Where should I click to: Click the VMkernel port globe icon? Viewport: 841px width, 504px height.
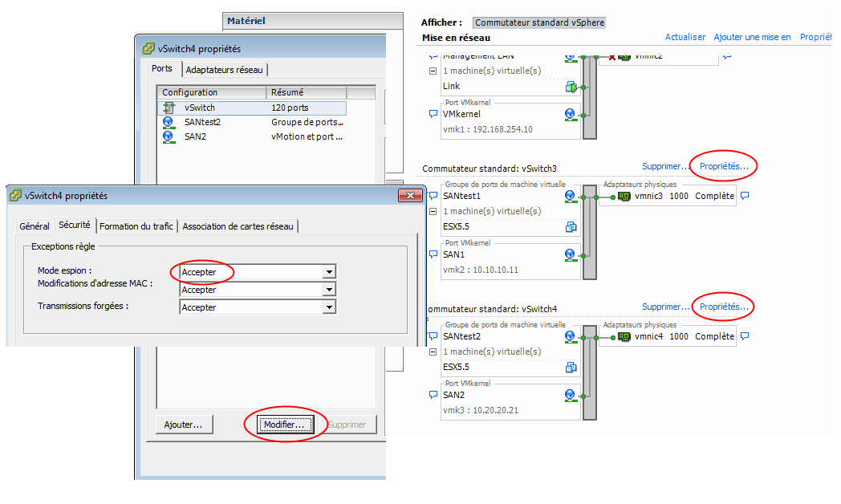(x=570, y=114)
